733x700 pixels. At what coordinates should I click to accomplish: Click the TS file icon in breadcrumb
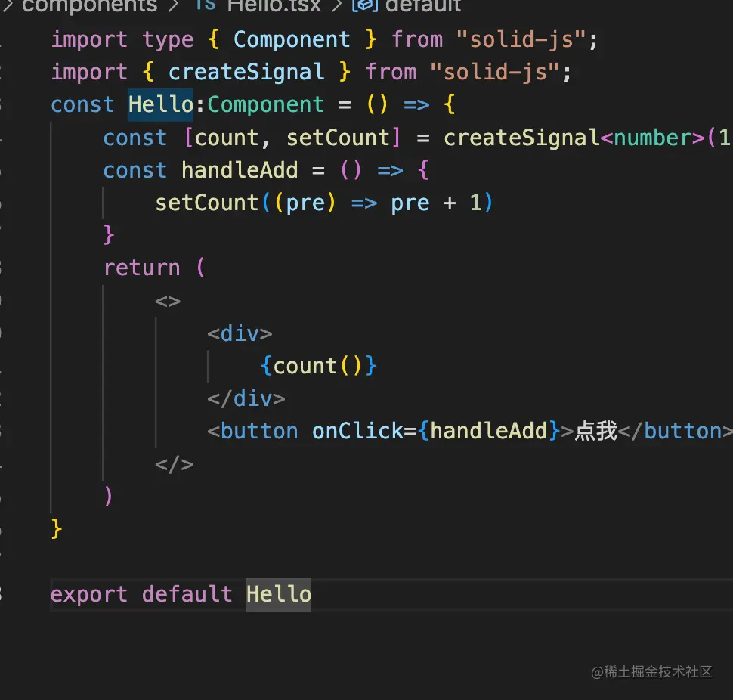click(x=206, y=5)
